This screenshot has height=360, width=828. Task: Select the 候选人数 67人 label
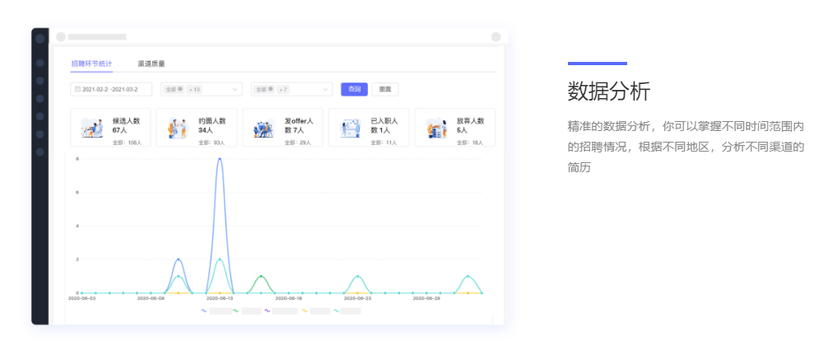[126, 125]
